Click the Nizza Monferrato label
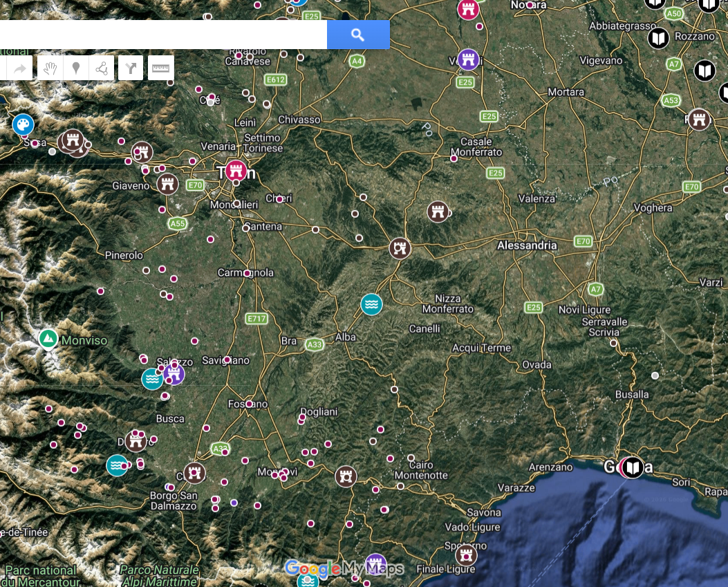Image resolution: width=728 pixels, height=587 pixels. (447, 304)
